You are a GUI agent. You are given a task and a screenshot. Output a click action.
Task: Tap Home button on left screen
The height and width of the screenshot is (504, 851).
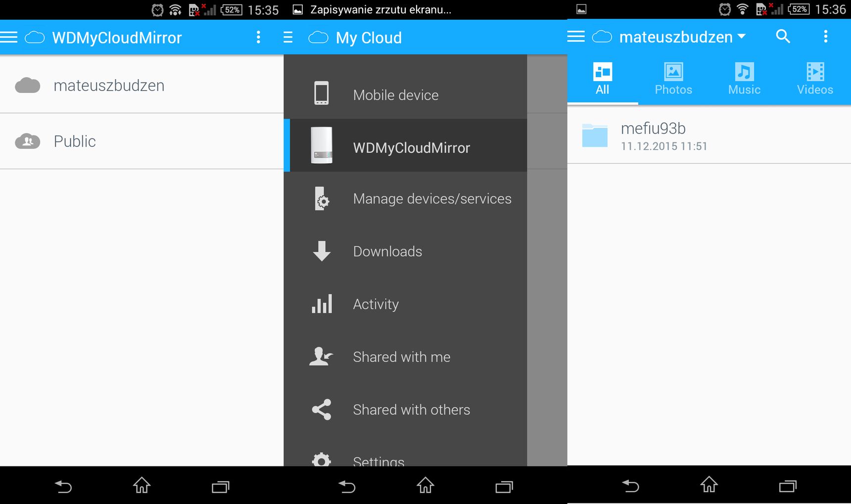coord(142,485)
